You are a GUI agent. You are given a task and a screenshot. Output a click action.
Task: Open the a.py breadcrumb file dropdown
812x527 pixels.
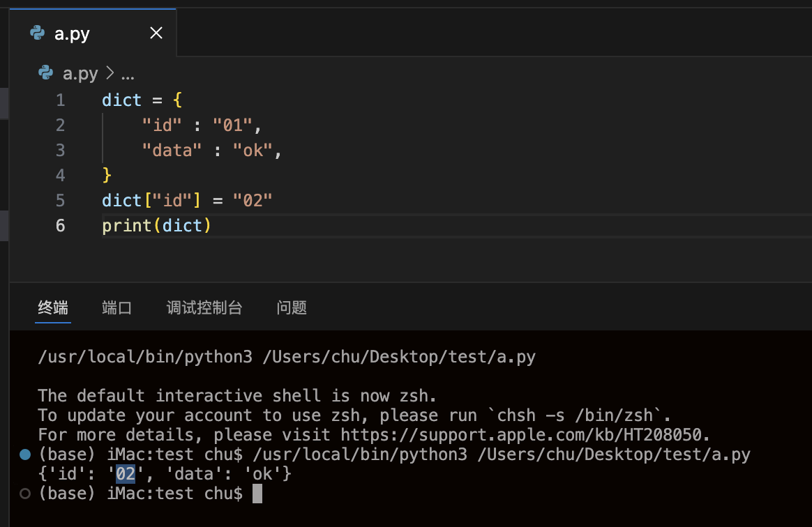pyautogui.click(x=80, y=73)
